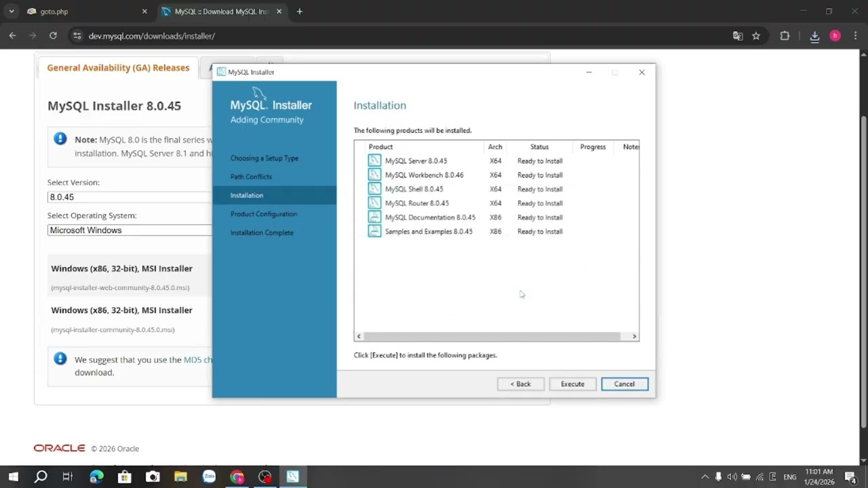Screen dimensions: 868x488
Task: Click the MySQL Router 8.0.45 product icon
Action: (x=374, y=203)
